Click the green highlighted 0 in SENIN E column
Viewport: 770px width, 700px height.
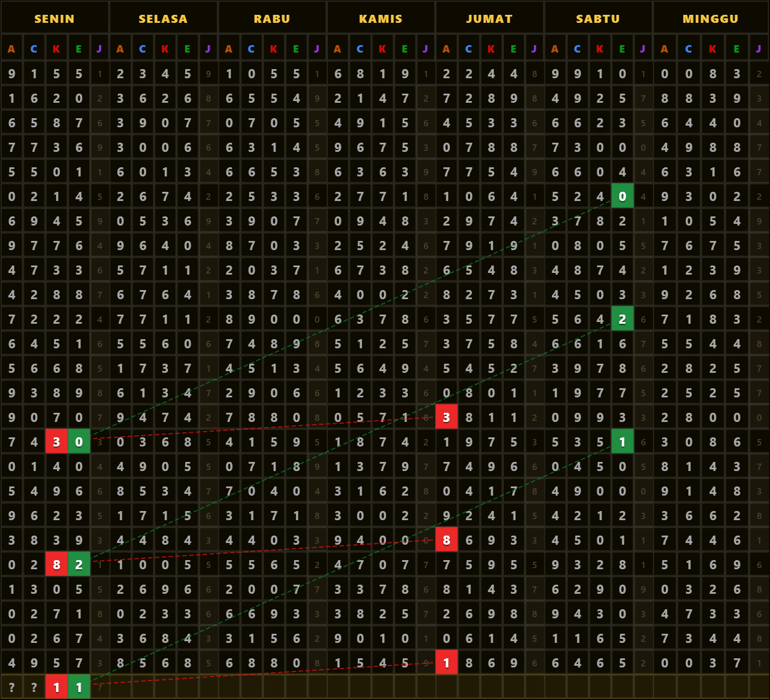[79, 441]
